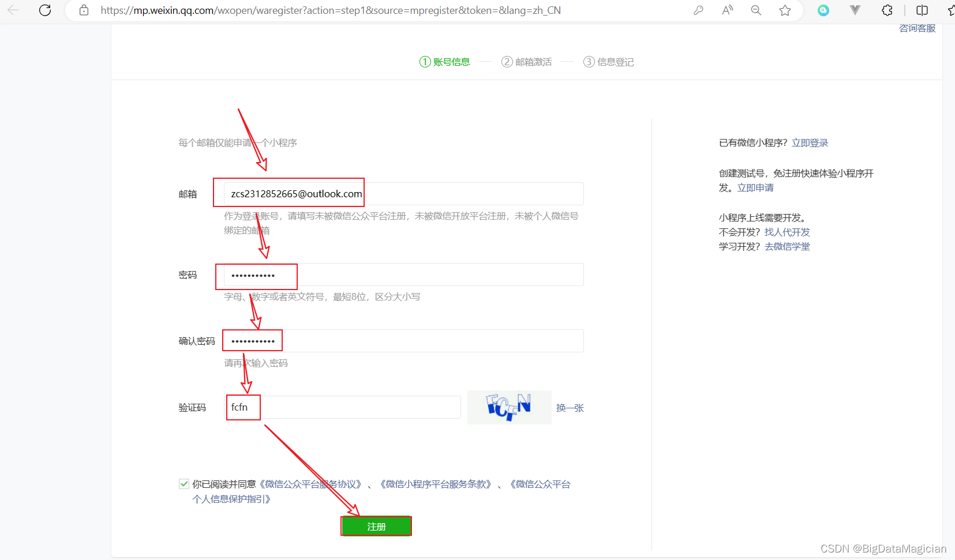Open 微信公众平台服务协议 link
Viewport: 955px width, 560px height.
[311, 484]
